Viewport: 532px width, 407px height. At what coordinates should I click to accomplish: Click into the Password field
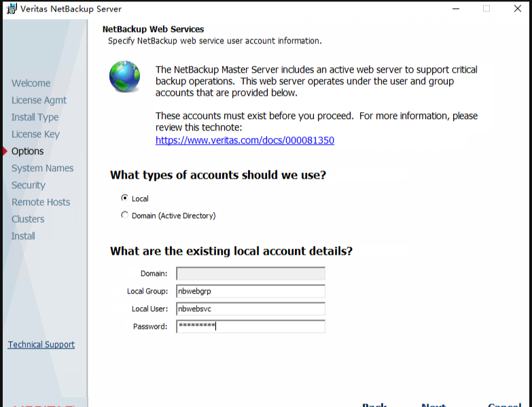[x=251, y=326]
